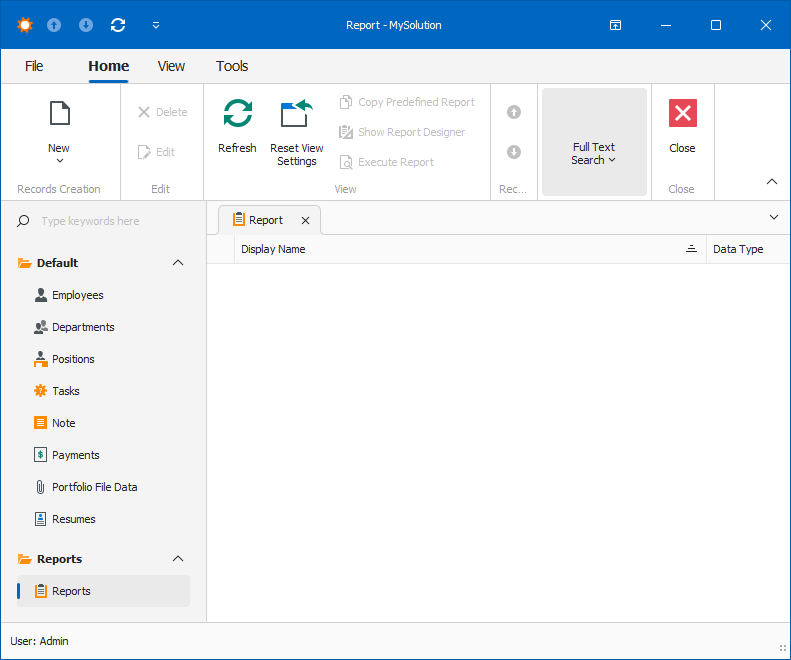This screenshot has height=660, width=791.
Task: Click the Display Name sort indicator
Action: click(x=692, y=249)
